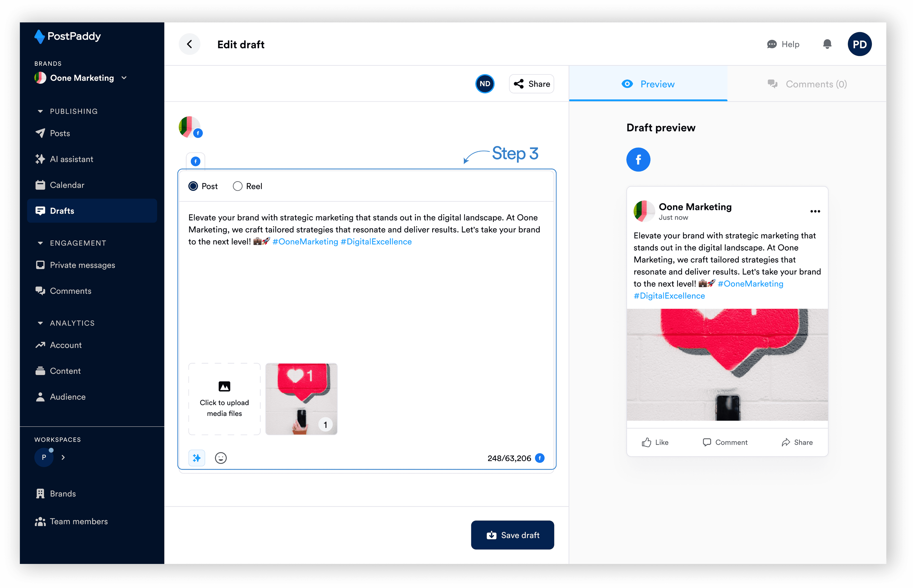
Task: Open the emoji picker smiley icon
Action: click(221, 458)
